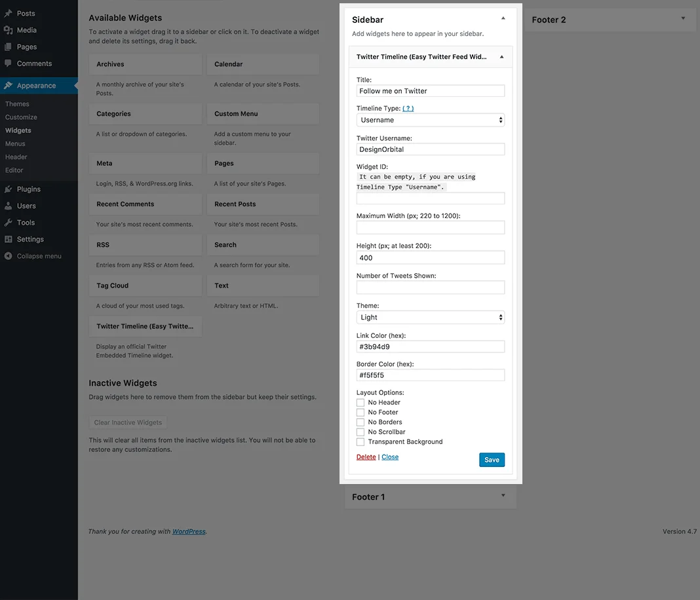Click the Appearance paintbrush icon
Screen dimensions: 700x600
point(8,86)
